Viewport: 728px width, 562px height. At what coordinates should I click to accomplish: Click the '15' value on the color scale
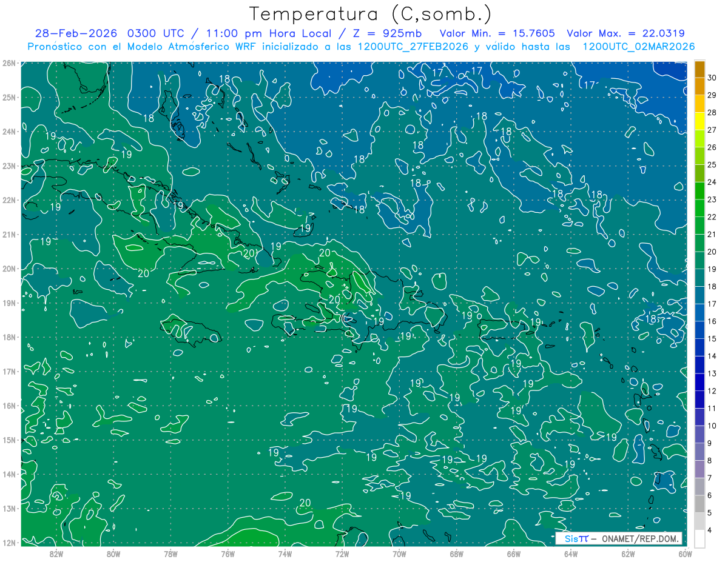tap(712, 338)
